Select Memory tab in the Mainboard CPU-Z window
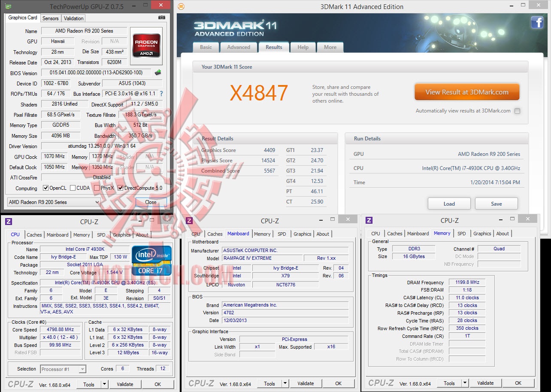Image resolution: width=551 pixels, height=392 pixels. click(x=262, y=234)
